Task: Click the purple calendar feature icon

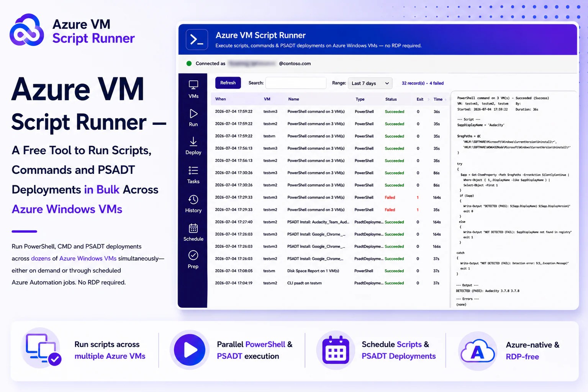Action: [336, 350]
